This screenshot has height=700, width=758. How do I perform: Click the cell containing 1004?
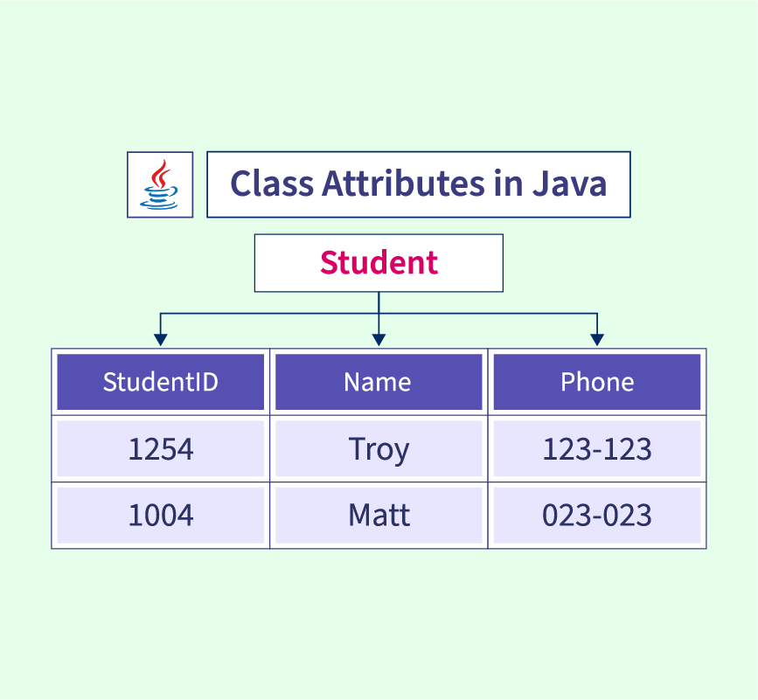click(161, 515)
